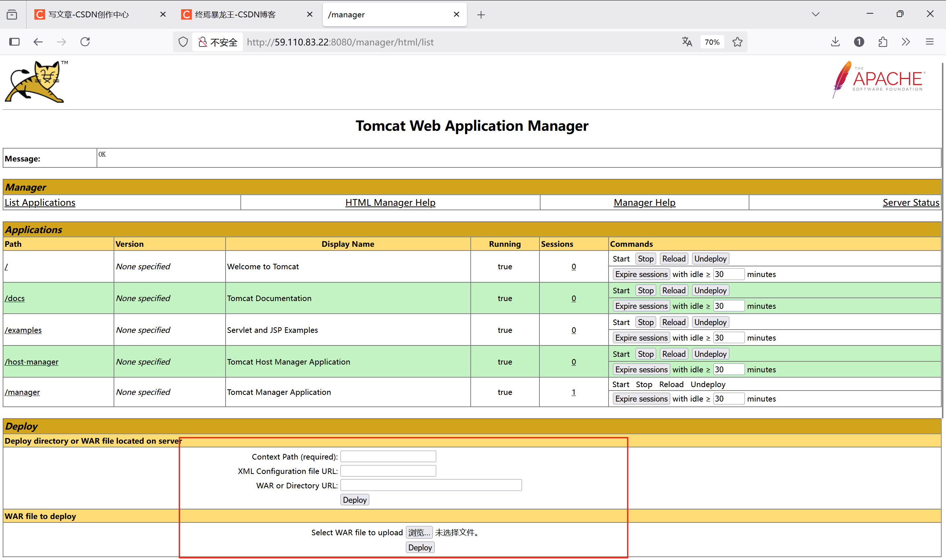Open the List Applications link

pos(40,203)
